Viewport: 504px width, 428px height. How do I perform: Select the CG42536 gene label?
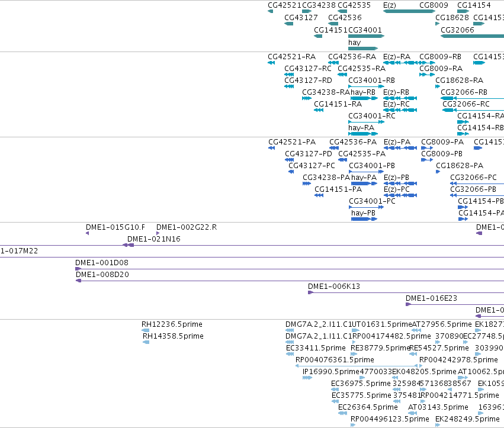pos(345,17)
